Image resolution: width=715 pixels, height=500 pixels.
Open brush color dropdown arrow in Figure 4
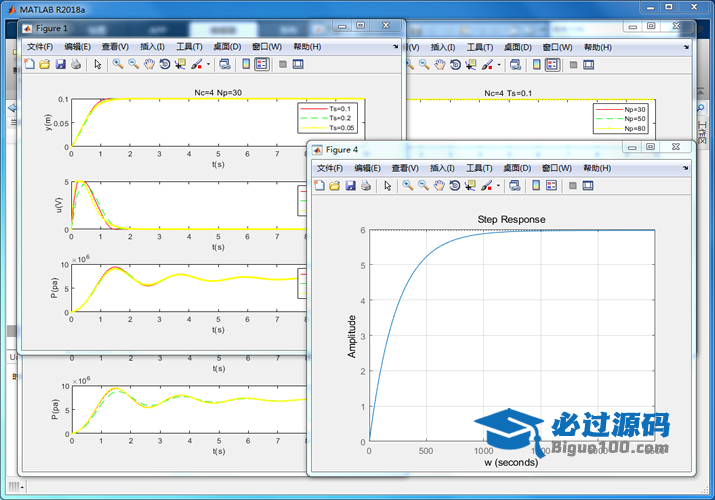(x=498, y=186)
